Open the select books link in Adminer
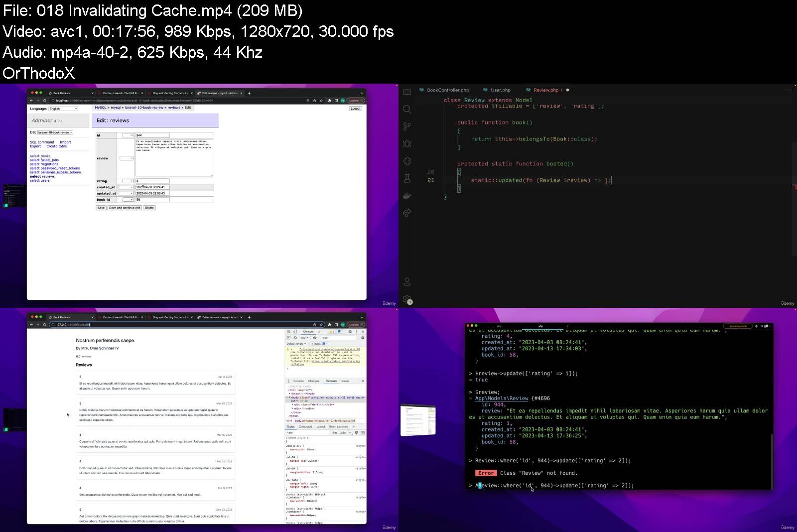797x532 pixels. pos(40,156)
